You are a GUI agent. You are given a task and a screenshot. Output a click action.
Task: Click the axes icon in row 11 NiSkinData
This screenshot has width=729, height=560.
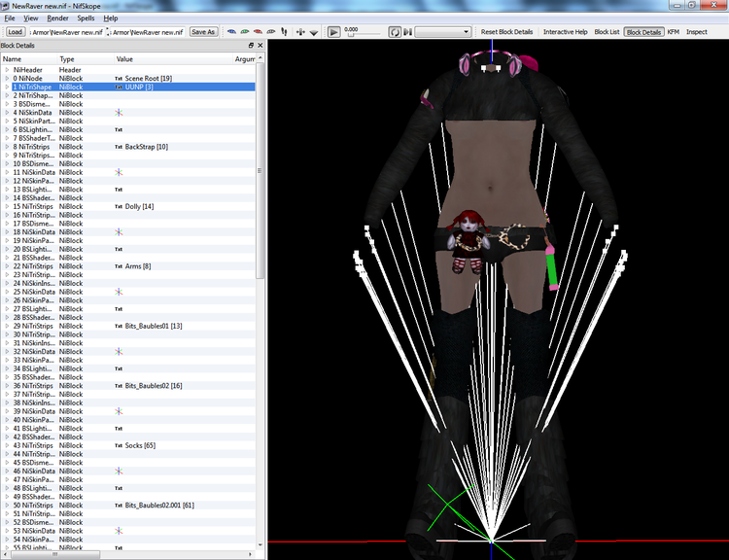[x=119, y=172]
